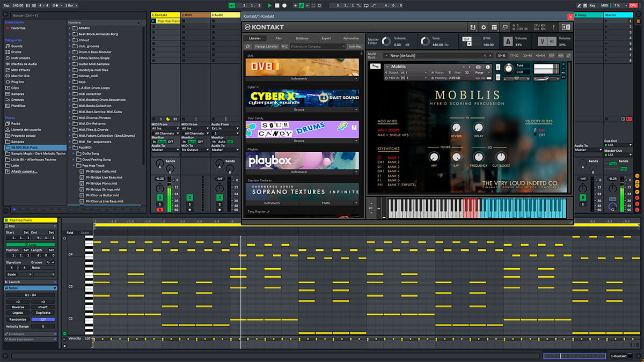Screen dimensions: 644x362
Task: Select rack page 17-32 tab
Action: click(515, 55)
